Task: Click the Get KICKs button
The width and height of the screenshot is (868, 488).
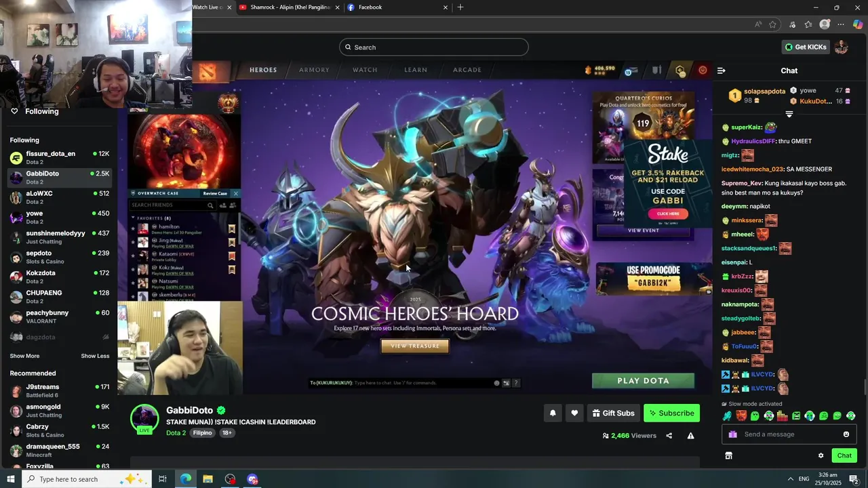Action: tap(806, 47)
